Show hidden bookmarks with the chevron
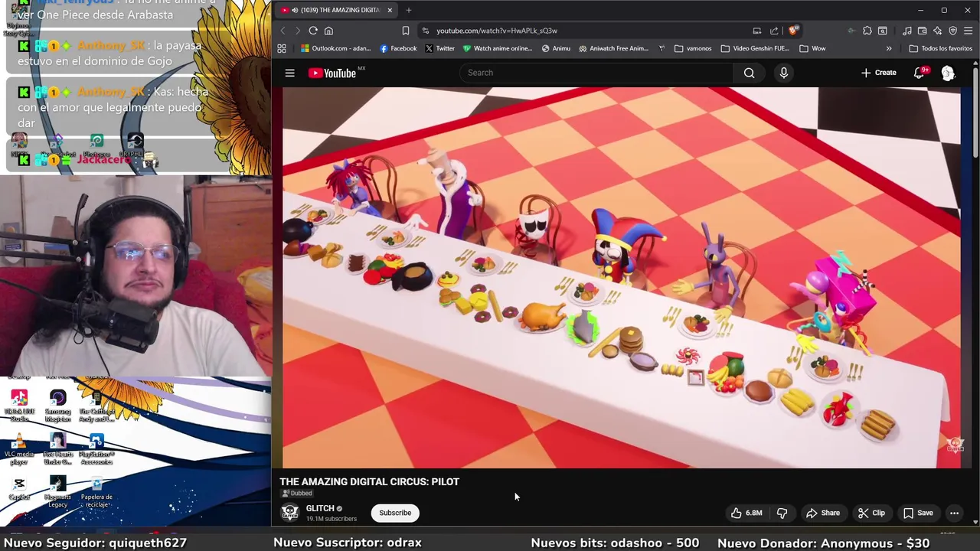This screenshot has width=980, height=551. pyautogui.click(x=889, y=48)
